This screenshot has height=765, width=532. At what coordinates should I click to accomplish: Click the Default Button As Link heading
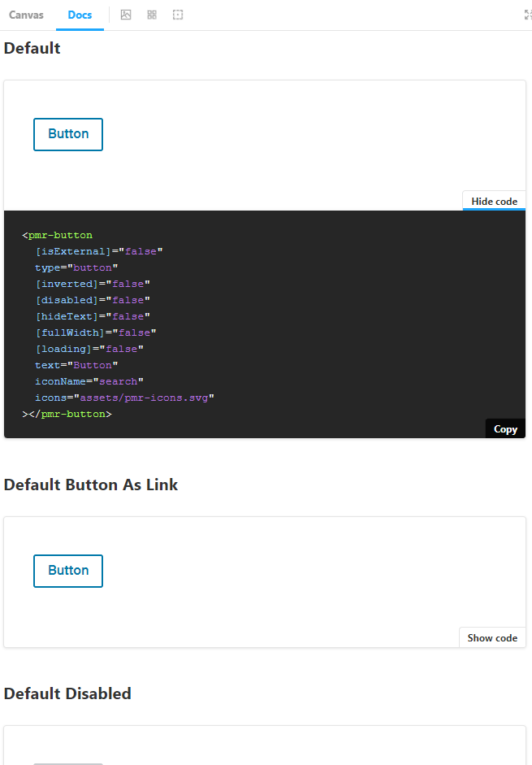[90, 485]
